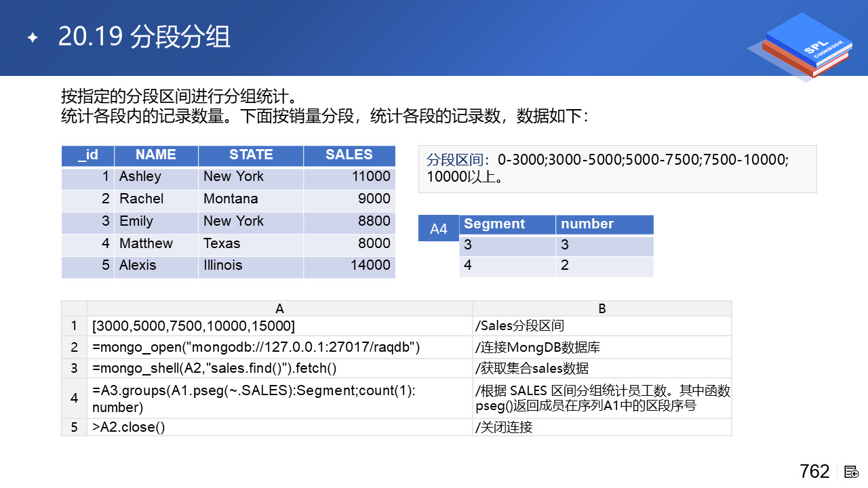Click the 'number' header in the result table
Image resolution: width=868 pixels, height=488 pixels.
[x=605, y=225]
